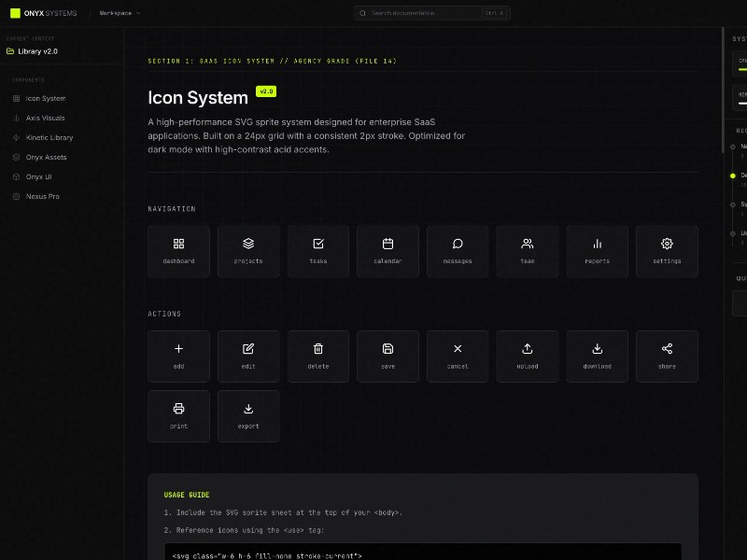Open Kinetic Library sidebar item
747x560 pixels.
tap(49, 137)
